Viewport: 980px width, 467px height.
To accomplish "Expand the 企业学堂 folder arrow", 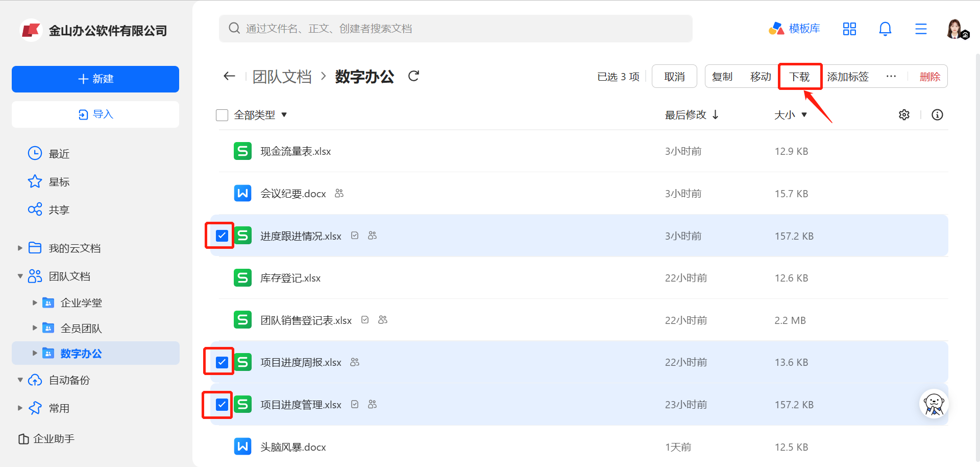I will (x=35, y=303).
